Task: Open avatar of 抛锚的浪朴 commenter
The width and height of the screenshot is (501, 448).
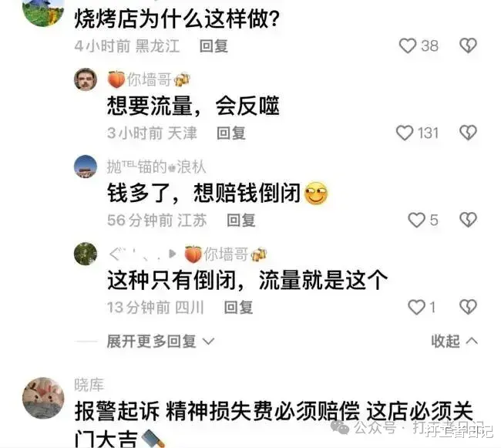Action: pyautogui.click(x=86, y=167)
